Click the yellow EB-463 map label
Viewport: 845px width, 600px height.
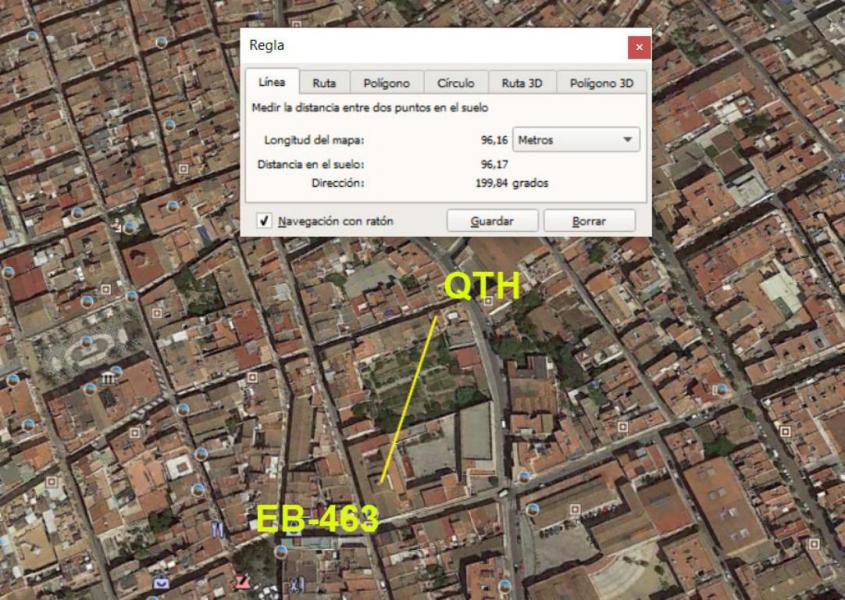317,519
